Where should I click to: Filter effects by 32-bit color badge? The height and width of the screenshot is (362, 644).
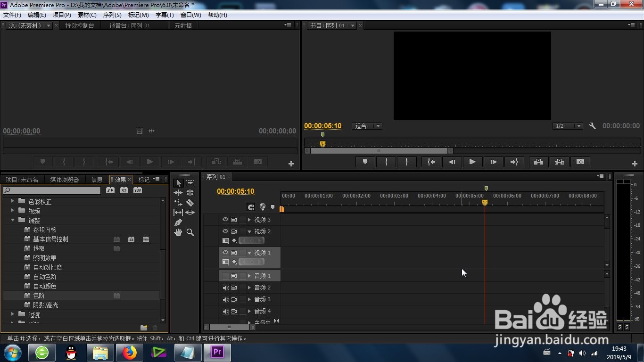pos(124,190)
